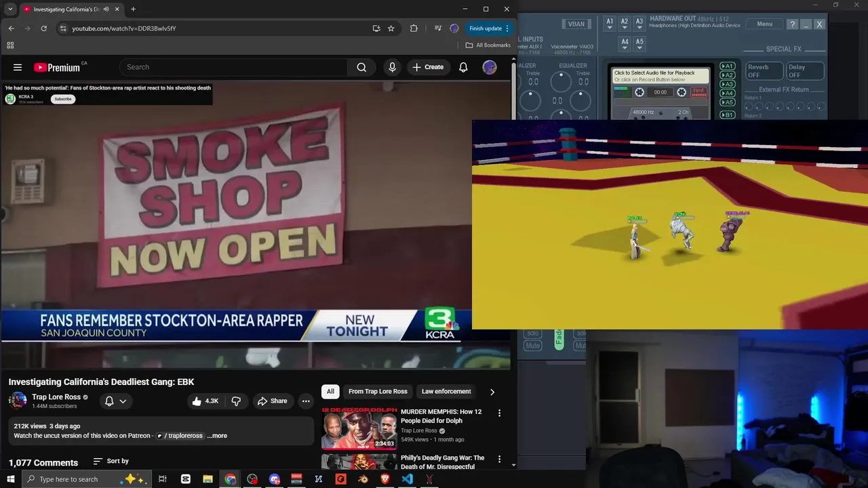Open A1 hardware out device dropdown

[610, 24]
